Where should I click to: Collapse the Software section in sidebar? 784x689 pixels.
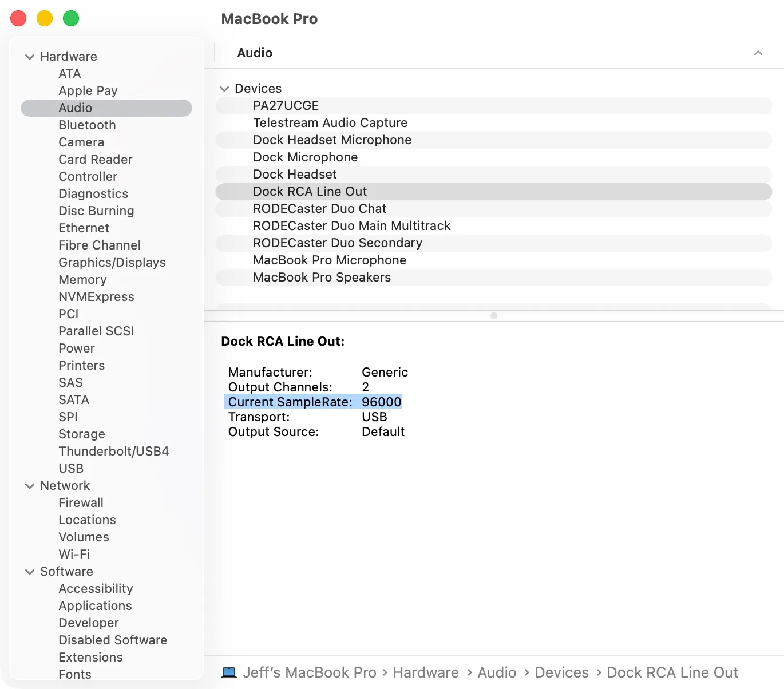[30, 572]
